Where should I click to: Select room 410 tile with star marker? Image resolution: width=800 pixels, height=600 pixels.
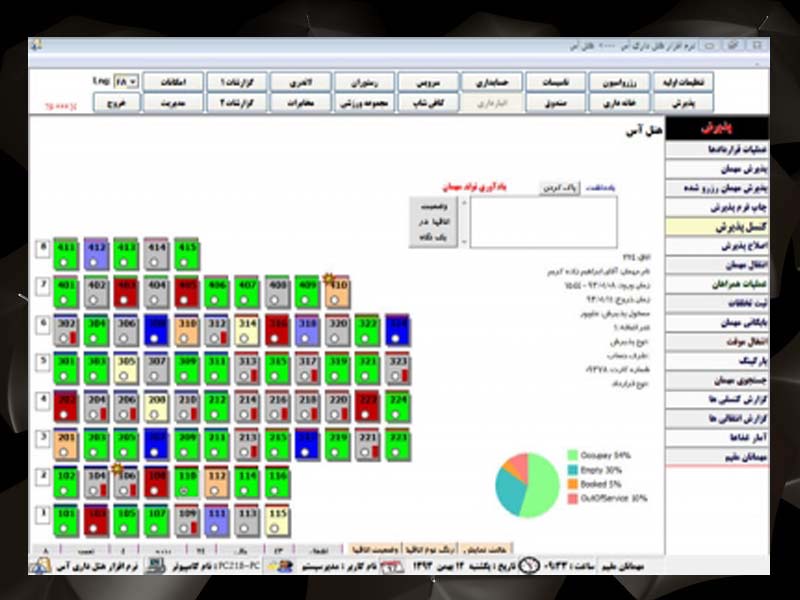339,291
